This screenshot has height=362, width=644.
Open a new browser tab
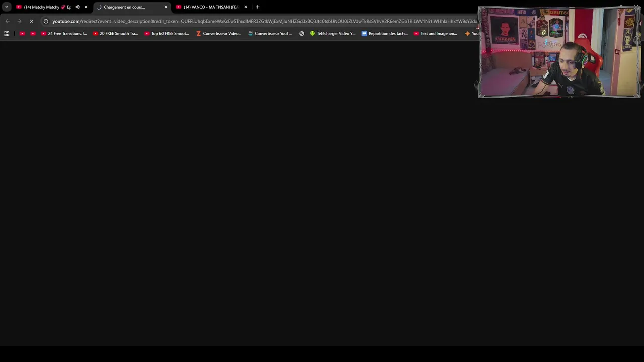coord(258,7)
